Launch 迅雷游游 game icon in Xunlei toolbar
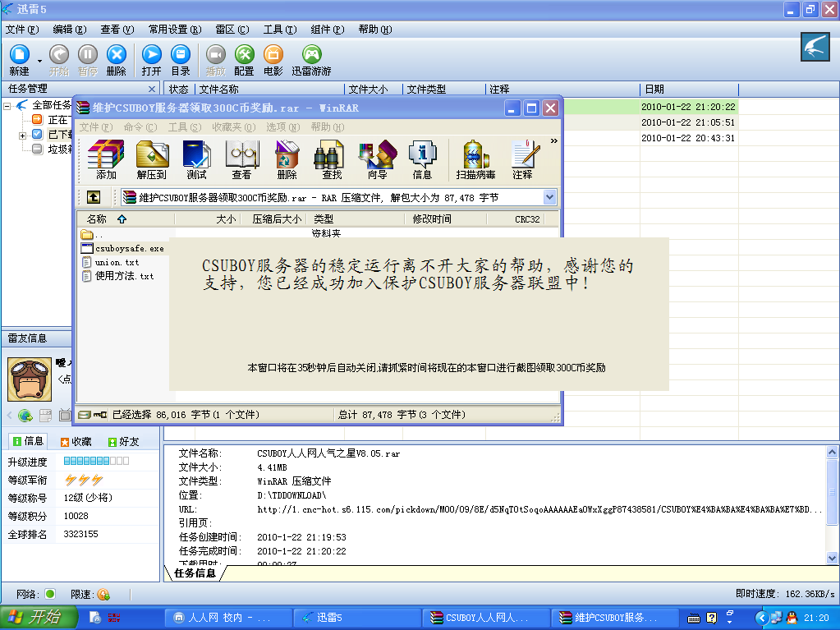The width and height of the screenshot is (840, 630). (311, 60)
